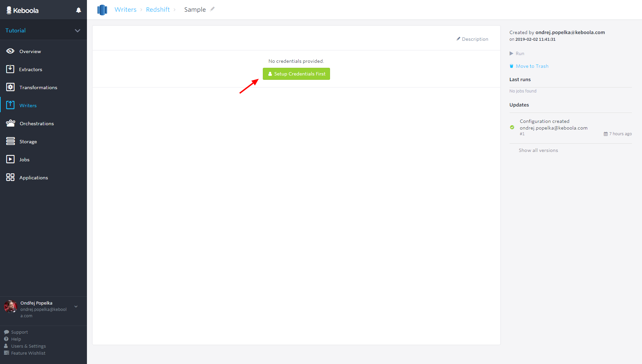Click the Setup Credentials First button

click(x=296, y=74)
